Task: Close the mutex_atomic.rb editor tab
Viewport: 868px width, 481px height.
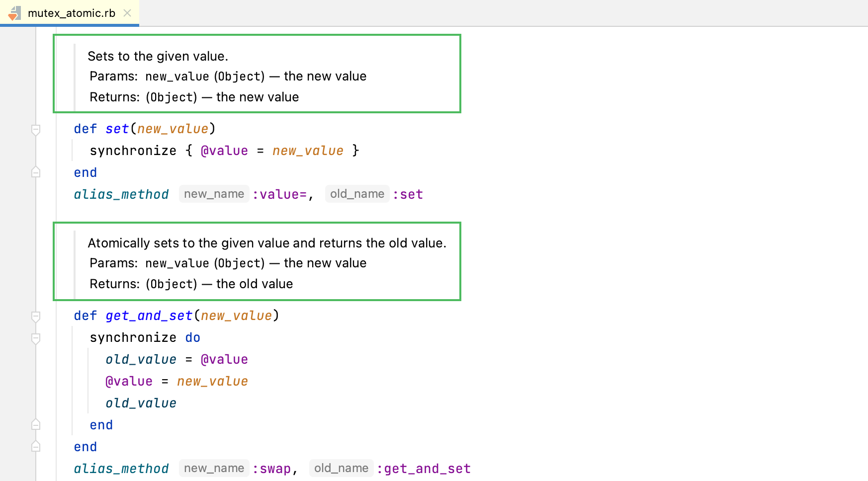Action: [127, 13]
